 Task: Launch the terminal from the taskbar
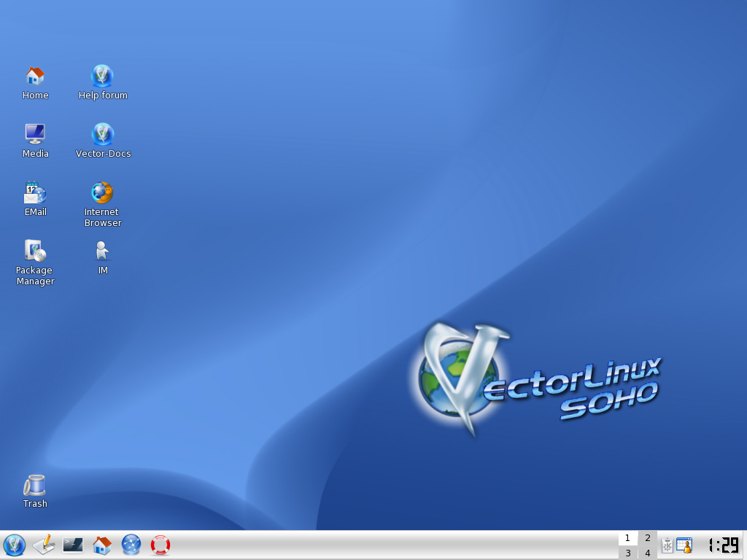[72, 545]
